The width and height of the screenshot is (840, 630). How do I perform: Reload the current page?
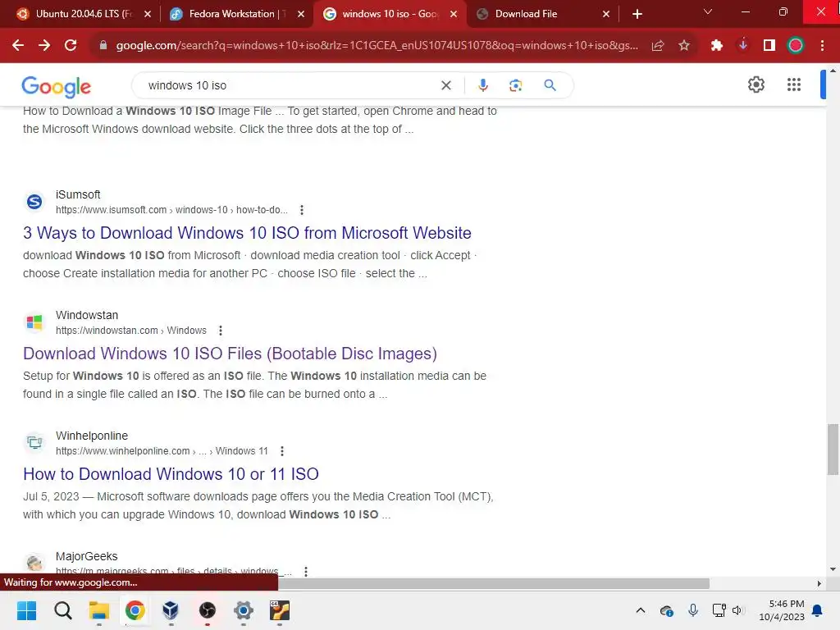(x=71, y=46)
